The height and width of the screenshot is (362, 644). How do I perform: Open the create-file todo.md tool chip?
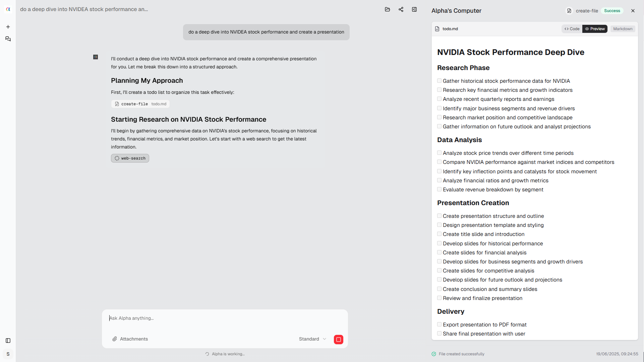click(140, 104)
